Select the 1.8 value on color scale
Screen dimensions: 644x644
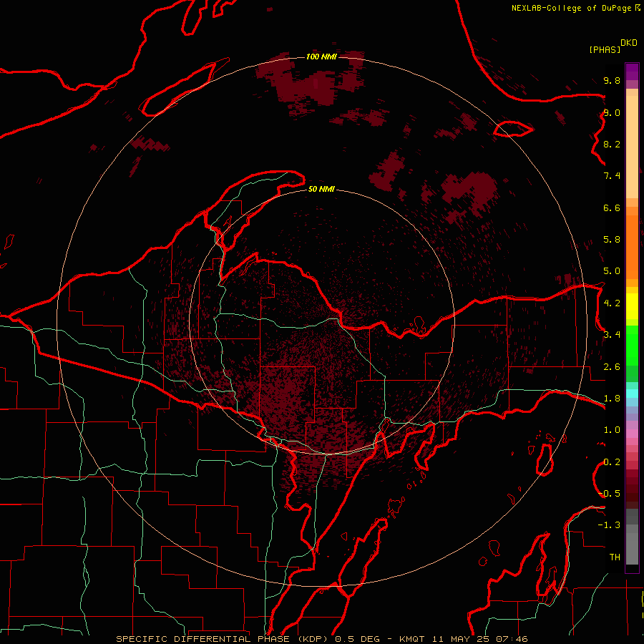coord(612,399)
